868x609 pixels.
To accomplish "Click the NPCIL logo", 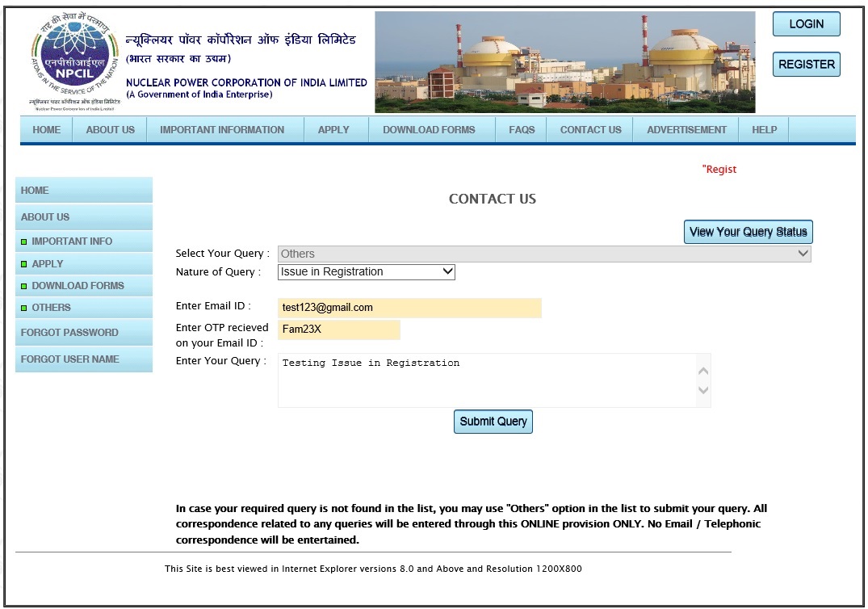I will [75, 61].
